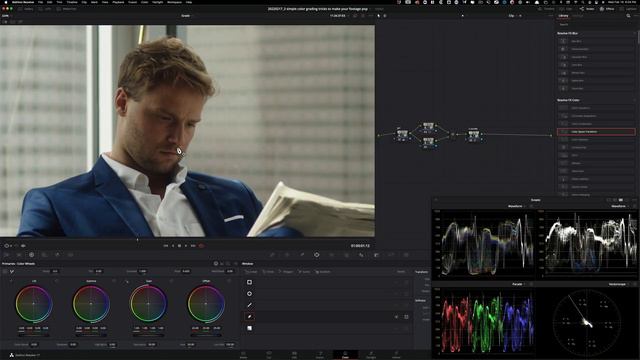The width and height of the screenshot is (640, 360).
Task: Toggle the Gallery panel
Action: [x=25, y=9]
